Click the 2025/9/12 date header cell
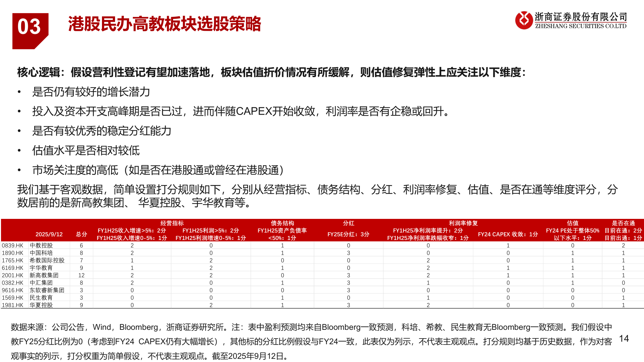 coord(49,234)
